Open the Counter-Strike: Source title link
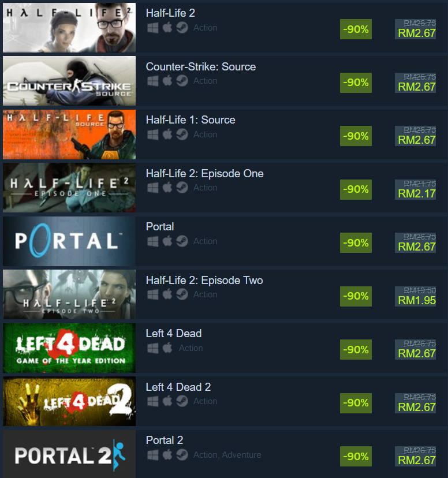The height and width of the screenshot is (478, 448). click(x=201, y=67)
